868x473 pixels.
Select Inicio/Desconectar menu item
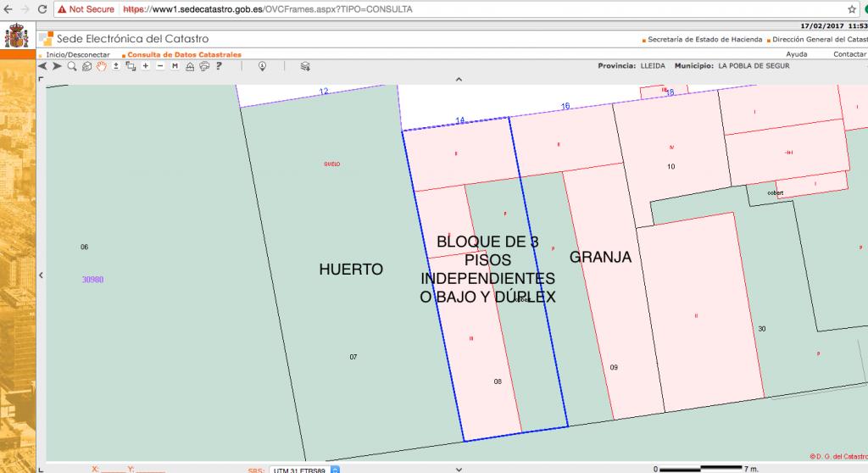[77, 54]
